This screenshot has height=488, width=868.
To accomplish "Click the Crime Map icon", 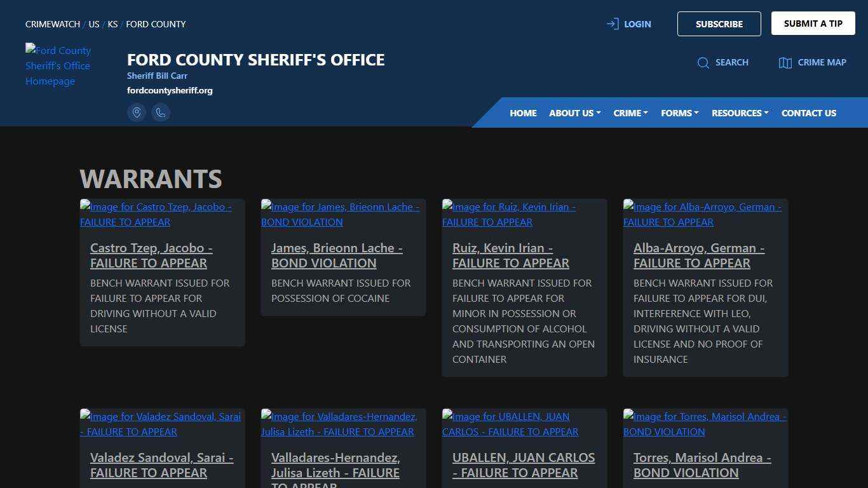I will pyautogui.click(x=784, y=62).
